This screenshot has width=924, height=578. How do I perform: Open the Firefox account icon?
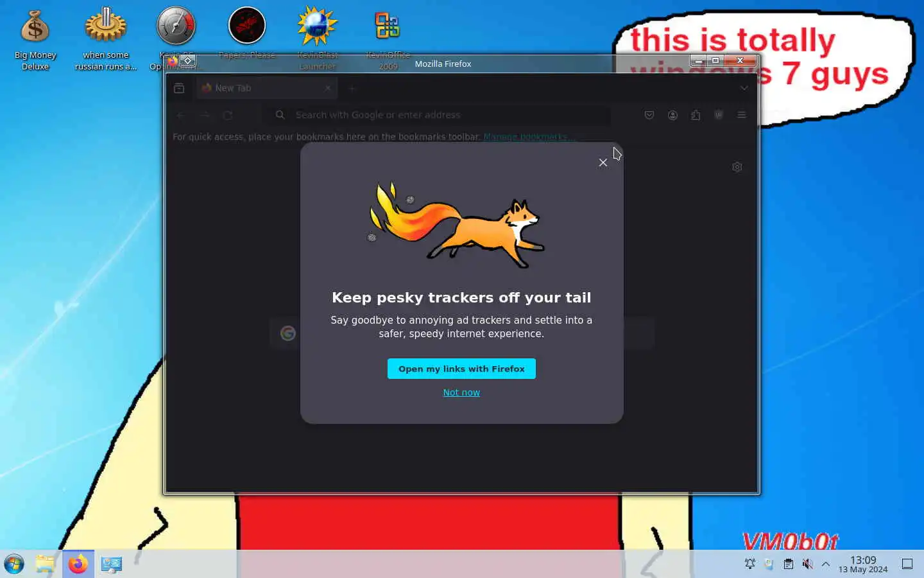(x=672, y=115)
